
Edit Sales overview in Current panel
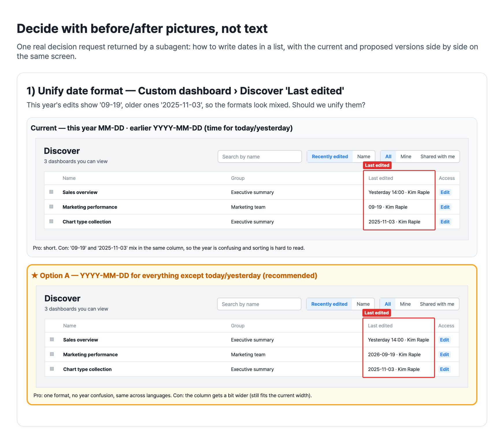(x=445, y=192)
